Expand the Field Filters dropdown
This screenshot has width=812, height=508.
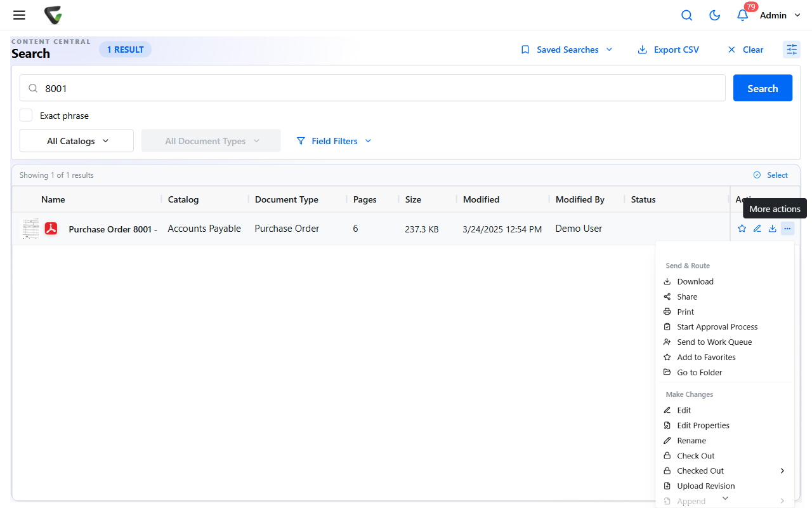(334, 141)
